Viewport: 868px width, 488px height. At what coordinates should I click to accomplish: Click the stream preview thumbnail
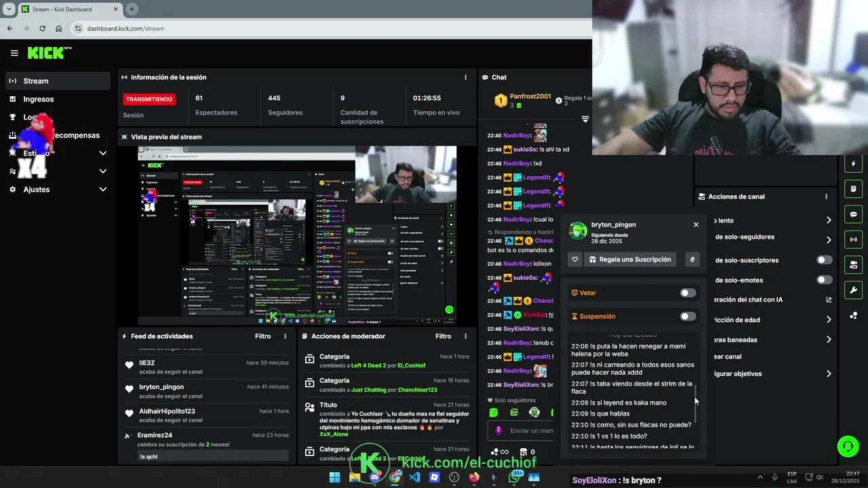point(297,235)
